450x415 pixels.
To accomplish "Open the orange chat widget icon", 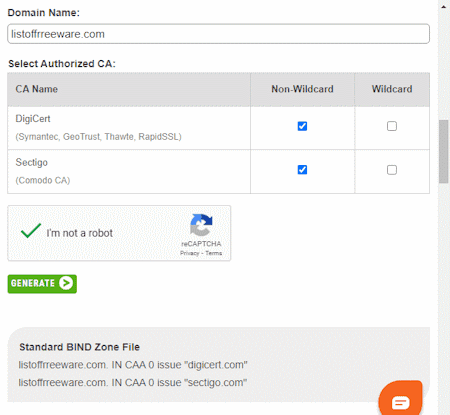I will tap(400, 398).
